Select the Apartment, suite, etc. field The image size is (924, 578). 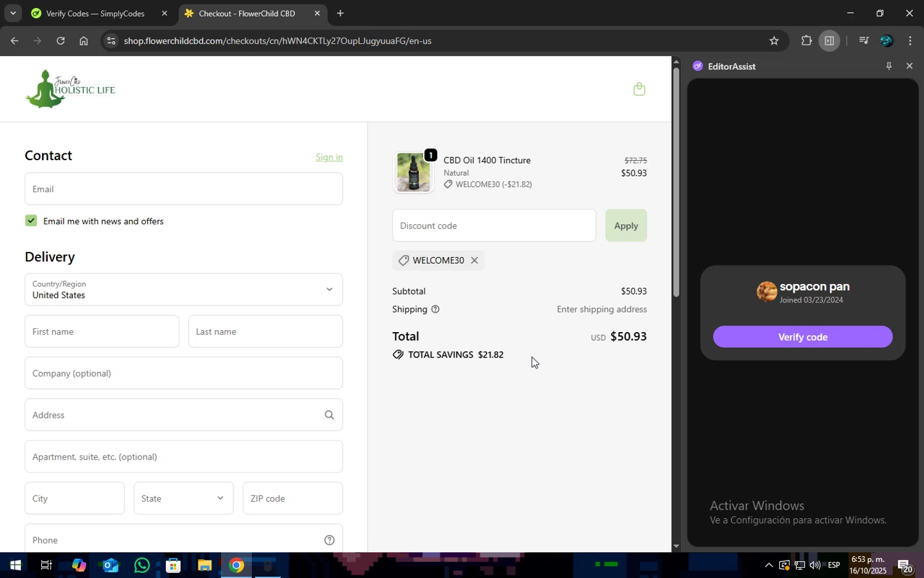pos(184,457)
